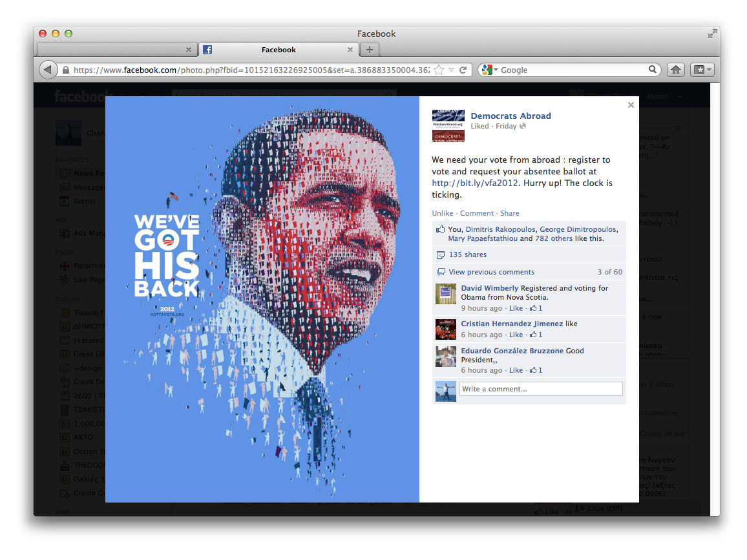Bookmark the page with the star icon
The height and width of the screenshot is (560, 747).
pyautogui.click(x=439, y=70)
